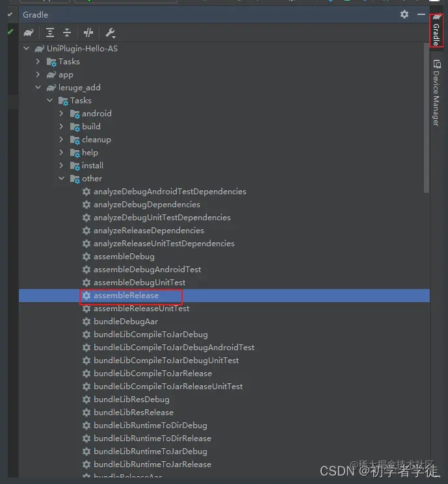Click the Gradle tree vertical scrollbar
The height and width of the screenshot is (484, 448).
click(x=427, y=118)
